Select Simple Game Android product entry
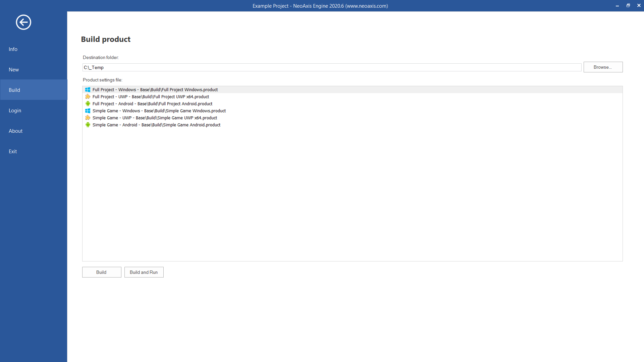Image resolution: width=644 pixels, height=362 pixels. 156,125
